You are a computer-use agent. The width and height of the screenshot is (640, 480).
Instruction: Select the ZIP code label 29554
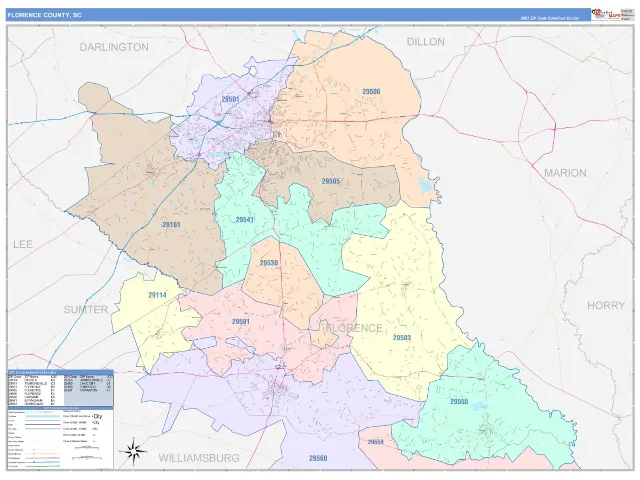click(376, 442)
